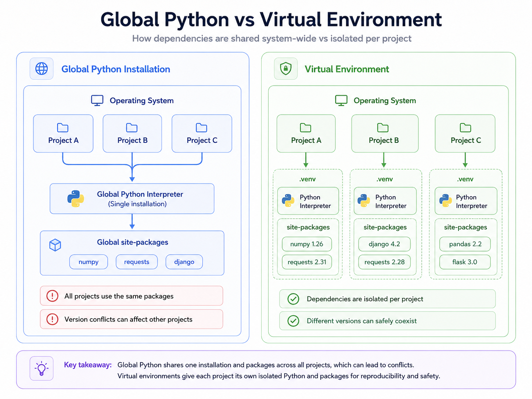This screenshot has height=399, width=532.
Task: Click the green Project A label
Action: coord(306,140)
